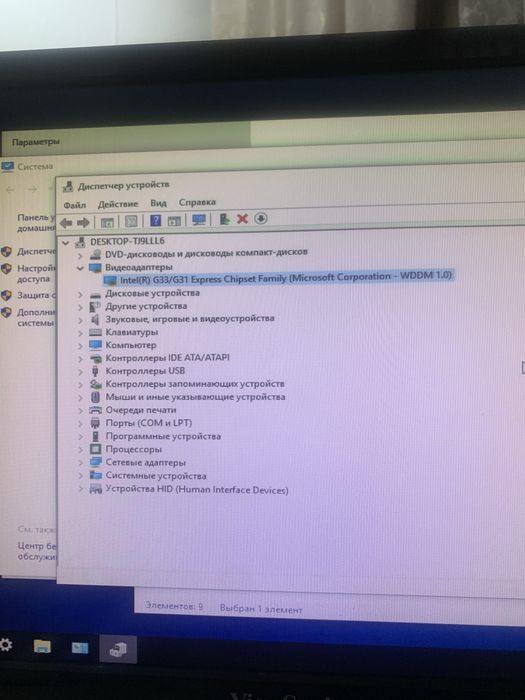The image size is (525, 700).
Task: Open the Действие menu
Action: [x=118, y=204]
